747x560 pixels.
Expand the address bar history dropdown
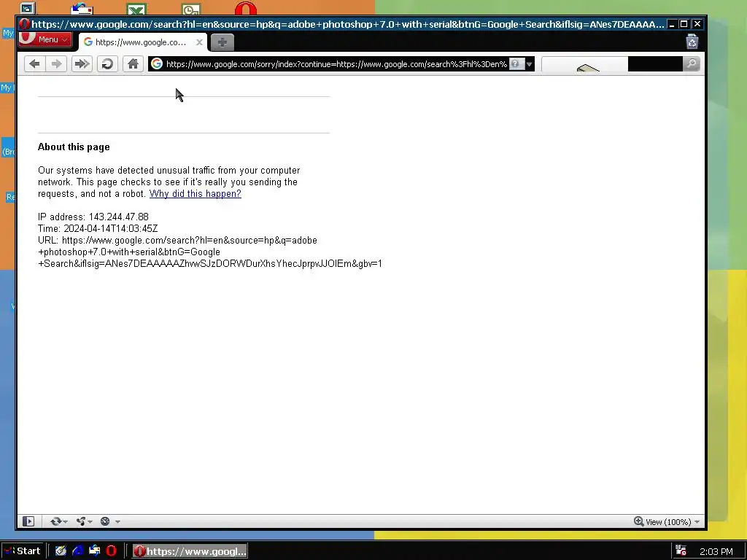530,64
